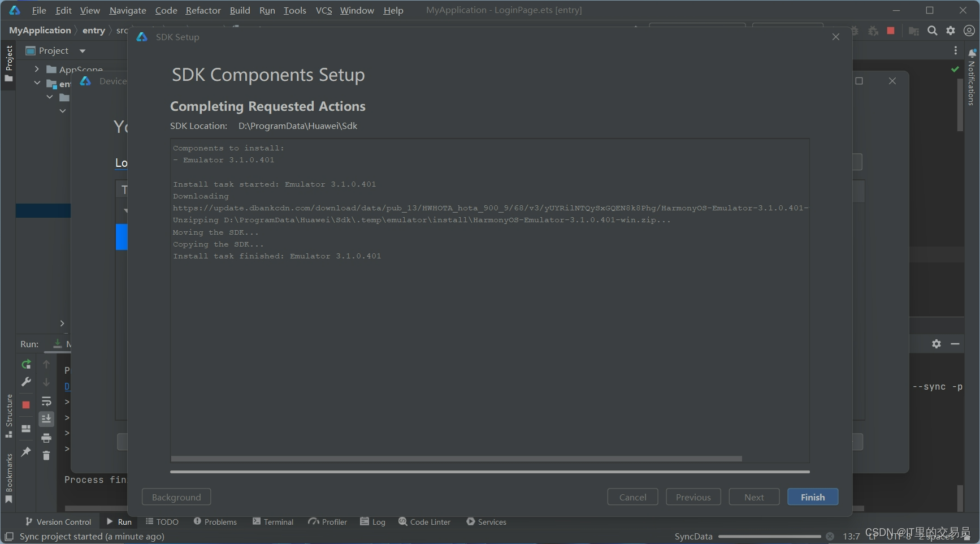Click the Previous button in SDK Setup

point(693,497)
